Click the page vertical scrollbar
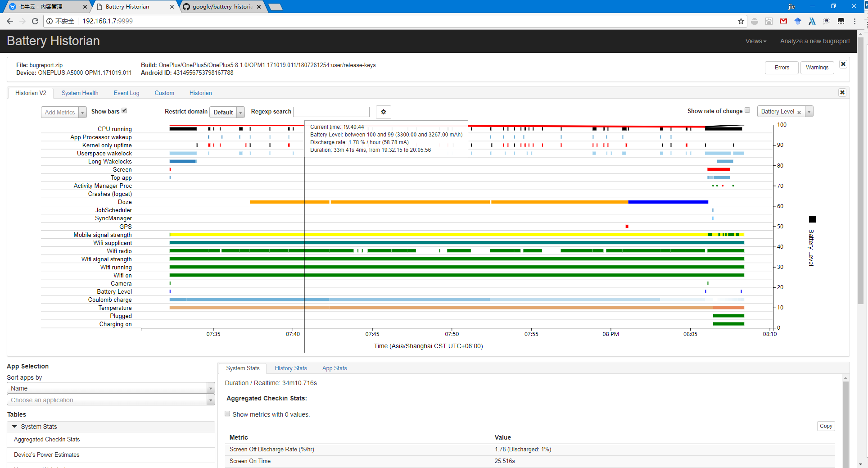Image resolution: width=868 pixels, height=468 pixels. [860, 171]
